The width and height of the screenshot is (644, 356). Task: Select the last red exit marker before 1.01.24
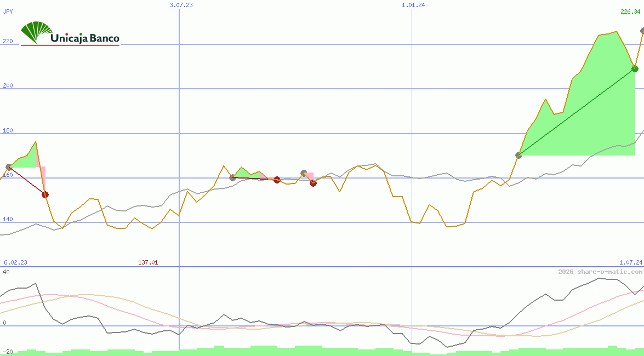point(313,183)
